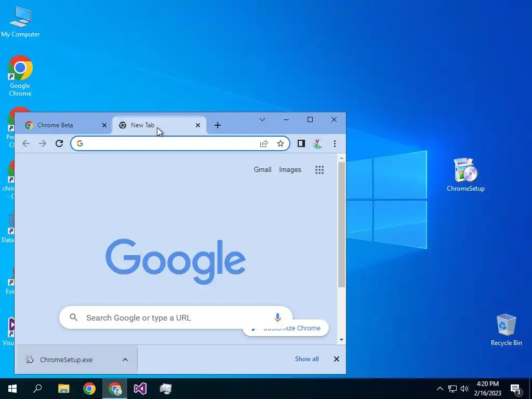Open the rightmost pinned monitor app on taskbar
This screenshot has width=532, height=399.
[x=166, y=389]
